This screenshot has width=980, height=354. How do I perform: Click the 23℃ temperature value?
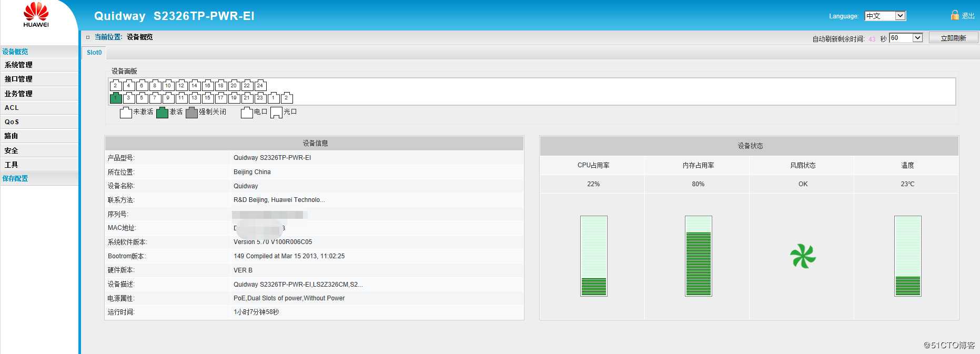click(907, 184)
